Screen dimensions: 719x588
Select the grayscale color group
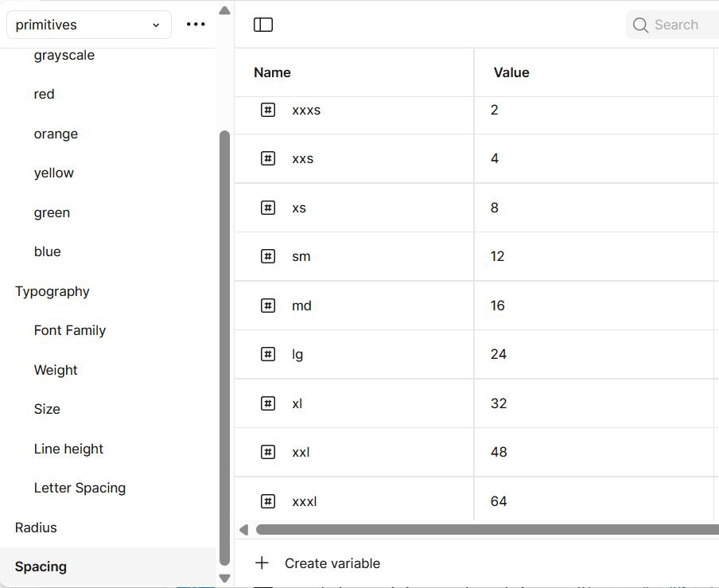click(64, 55)
